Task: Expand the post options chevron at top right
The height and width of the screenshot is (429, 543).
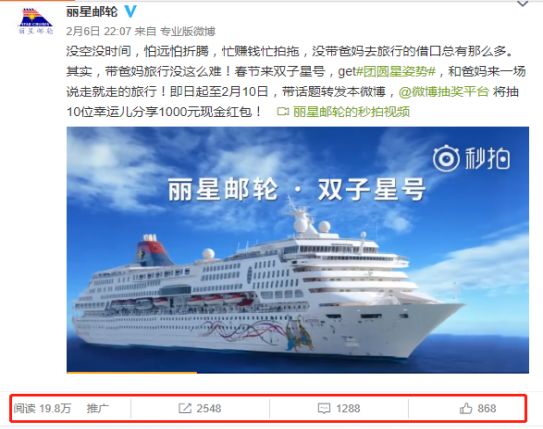Action: (522, 4)
